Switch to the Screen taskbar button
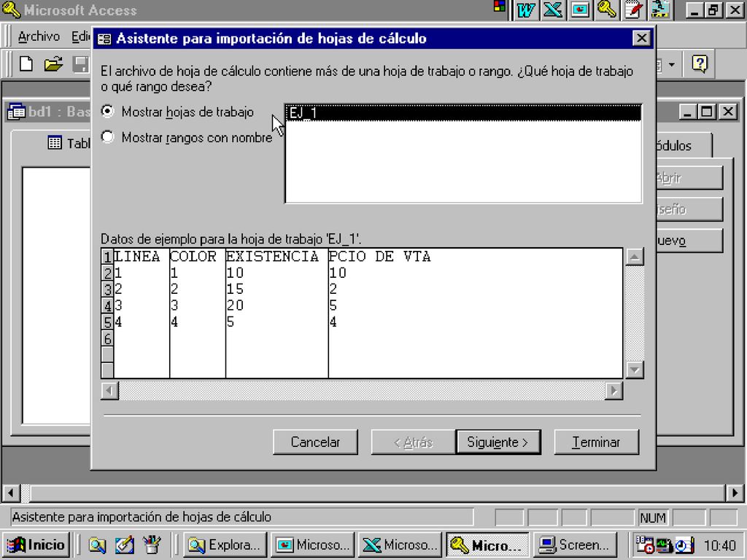 575,545
